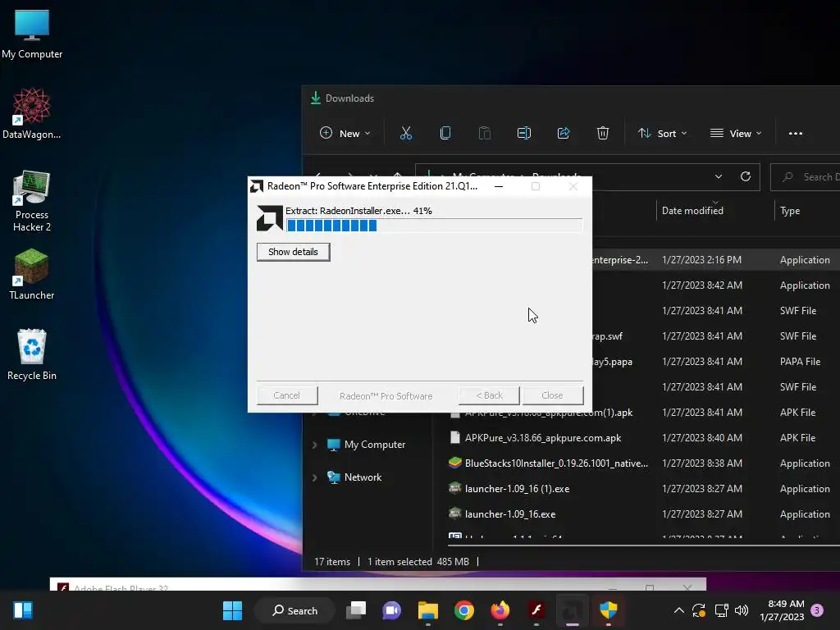Click the Type column header
The height and width of the screenshot is (630, 840).
(790, 211)
